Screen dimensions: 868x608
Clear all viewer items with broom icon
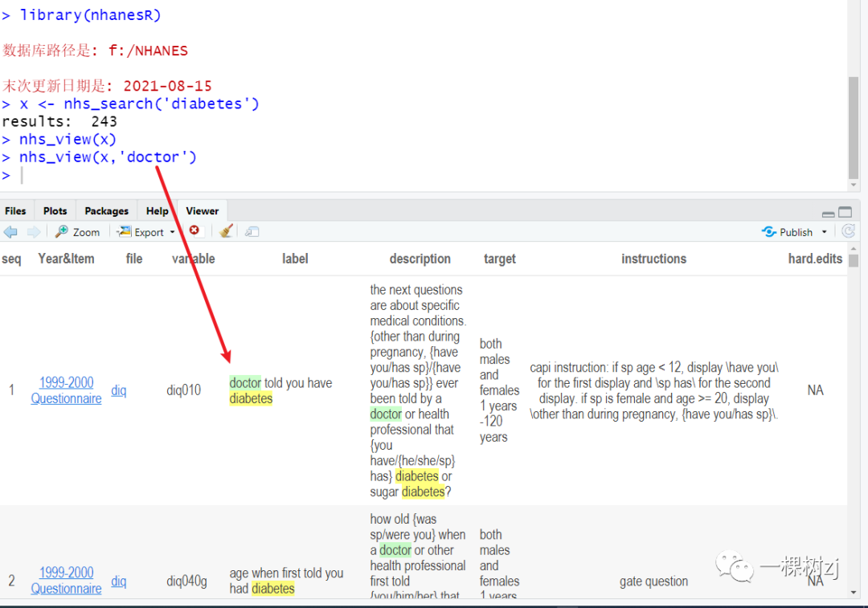226,231
